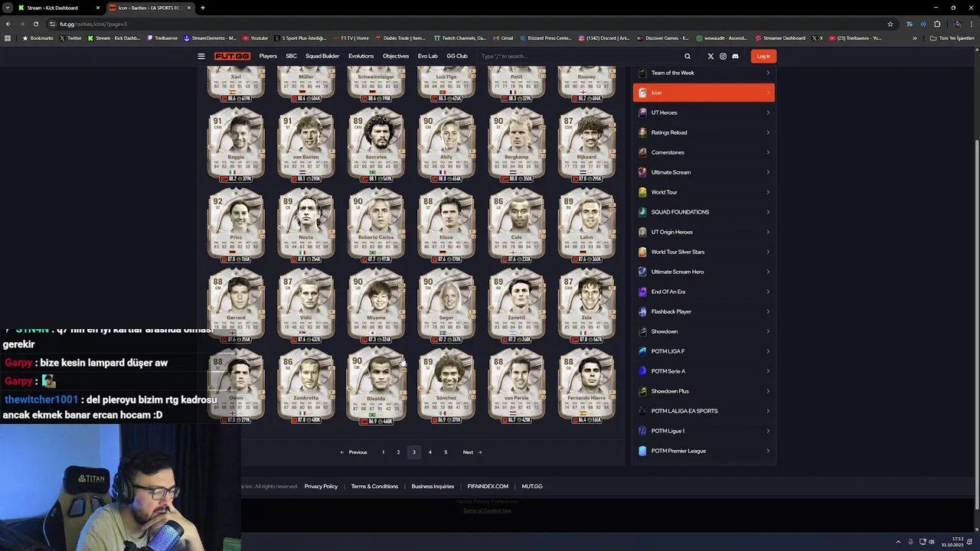Bookmark this page with star icon

tap(890, 24)
